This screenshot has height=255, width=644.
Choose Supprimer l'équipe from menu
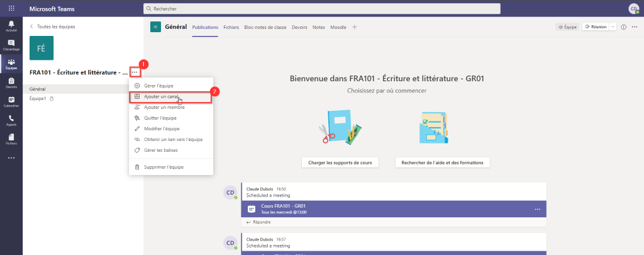[x=171, y=167]
